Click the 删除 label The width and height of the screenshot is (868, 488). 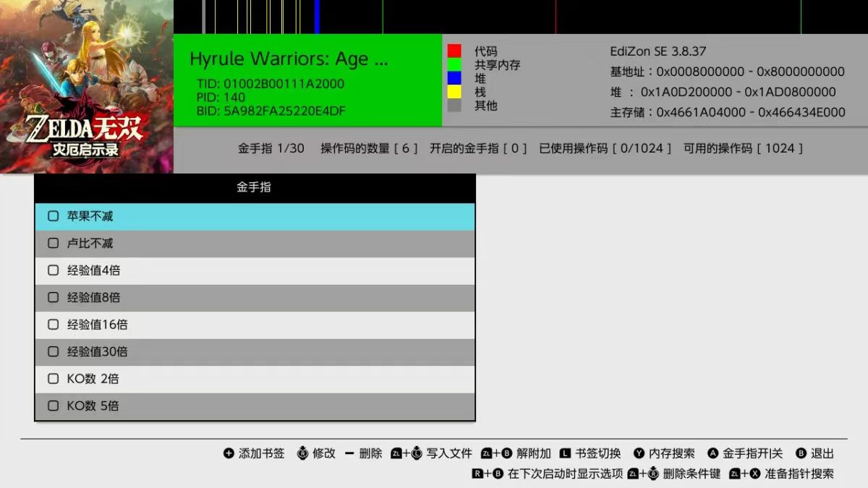click(x=370, y=453)
